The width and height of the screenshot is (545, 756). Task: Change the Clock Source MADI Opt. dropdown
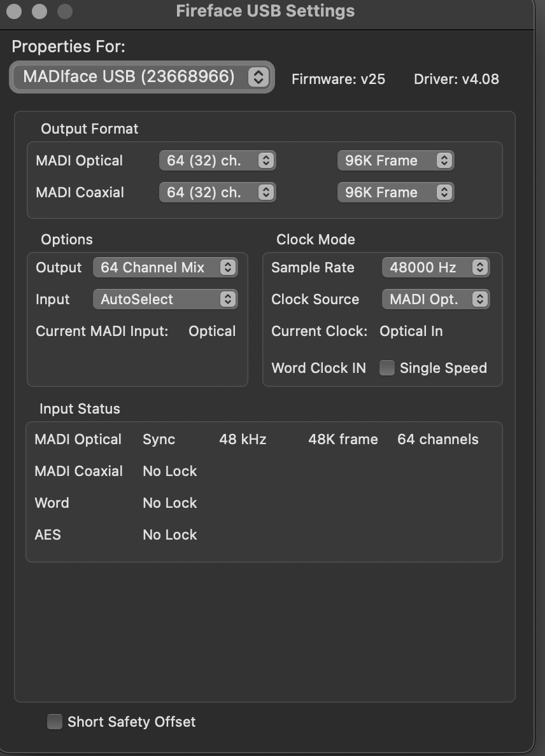(x=436, y=300)
